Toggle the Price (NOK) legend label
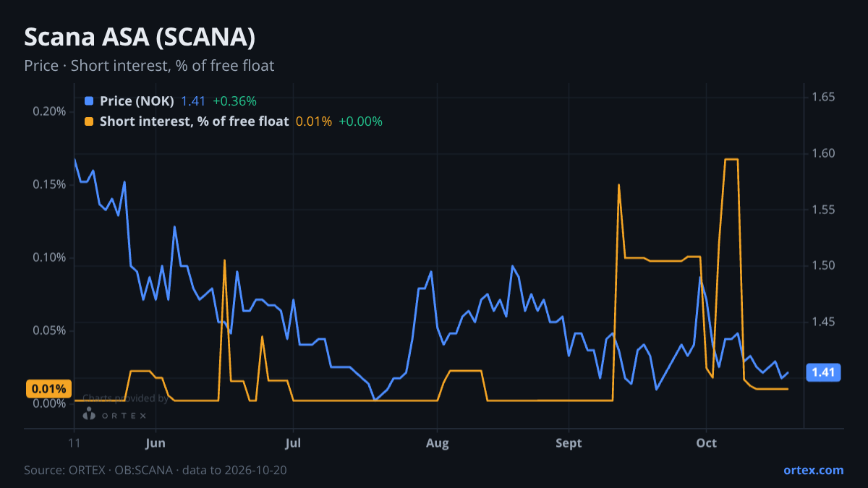Viewport: 868px width, 488px height. 137,101
